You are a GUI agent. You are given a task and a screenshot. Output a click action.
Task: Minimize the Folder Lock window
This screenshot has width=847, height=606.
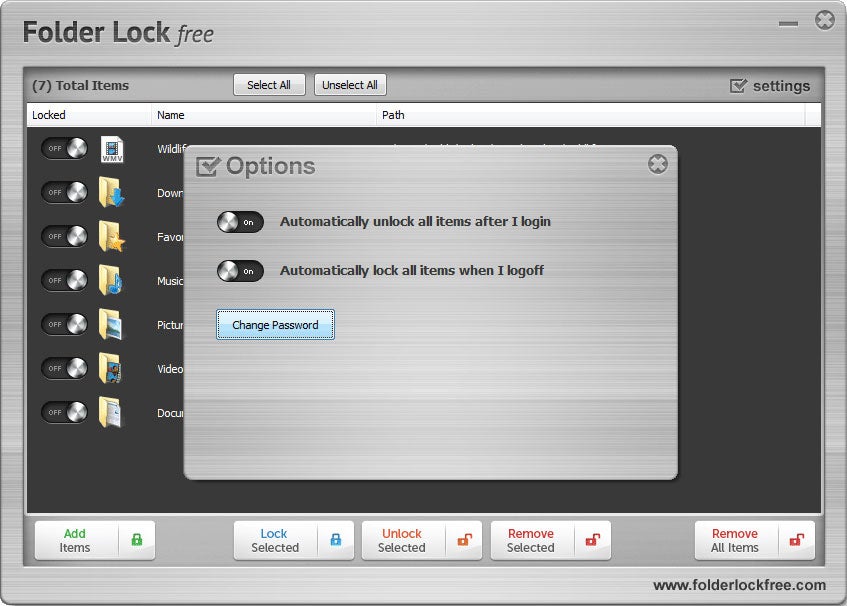pos(788,24)
